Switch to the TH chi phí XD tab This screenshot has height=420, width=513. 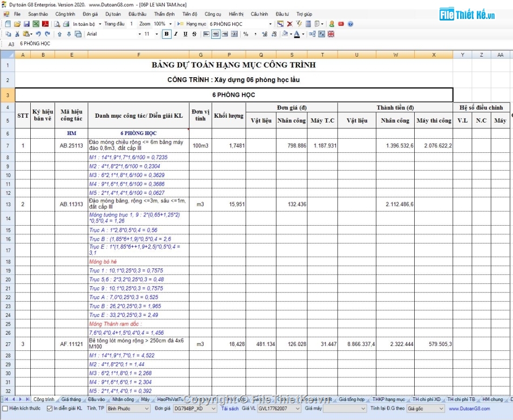point(426,399)
